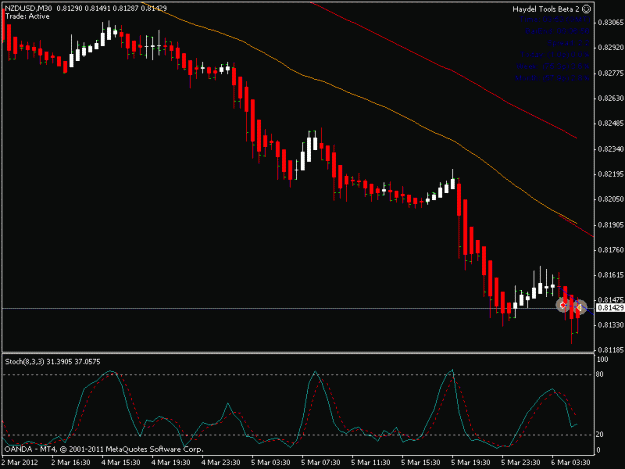Click the 0.82195 price scale label
The width and height of the screenshot is (625, 469).
point(610,174)
